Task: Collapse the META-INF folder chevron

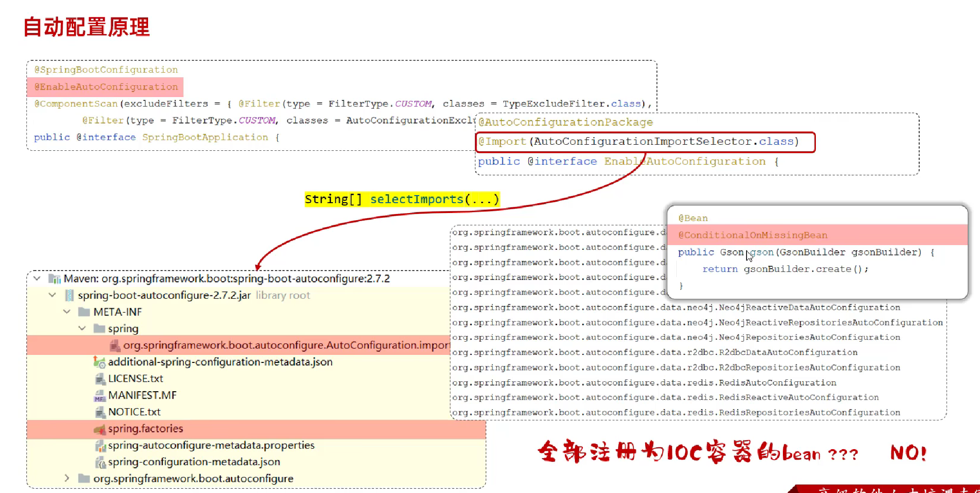Action: (x=67, y=312)
